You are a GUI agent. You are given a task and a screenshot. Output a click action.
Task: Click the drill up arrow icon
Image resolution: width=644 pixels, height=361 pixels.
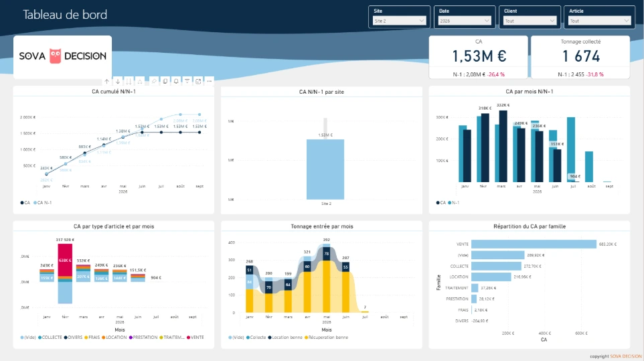[x=107, y=81]
